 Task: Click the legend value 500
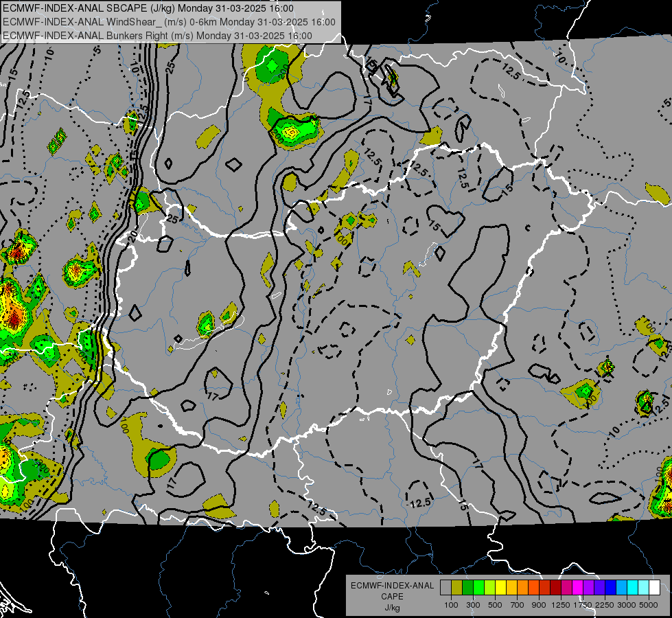[x=495, y=605]
